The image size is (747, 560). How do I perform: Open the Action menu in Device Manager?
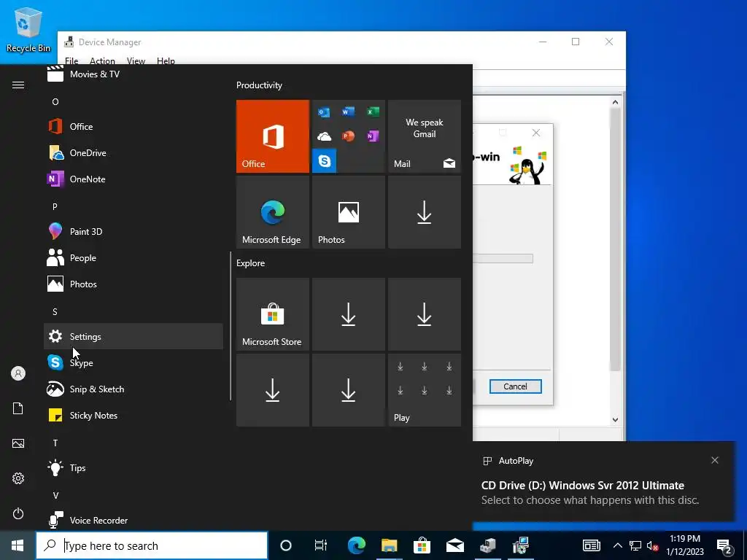(102, 61)
